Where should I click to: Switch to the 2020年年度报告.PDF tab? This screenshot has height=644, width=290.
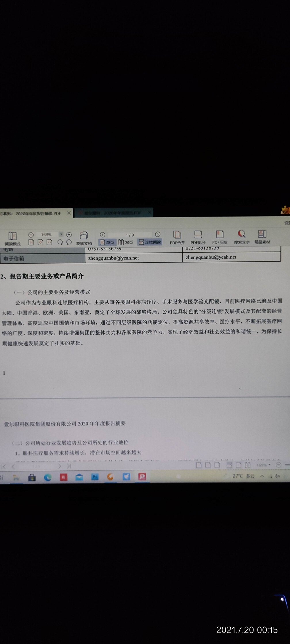tap(112, 213)
